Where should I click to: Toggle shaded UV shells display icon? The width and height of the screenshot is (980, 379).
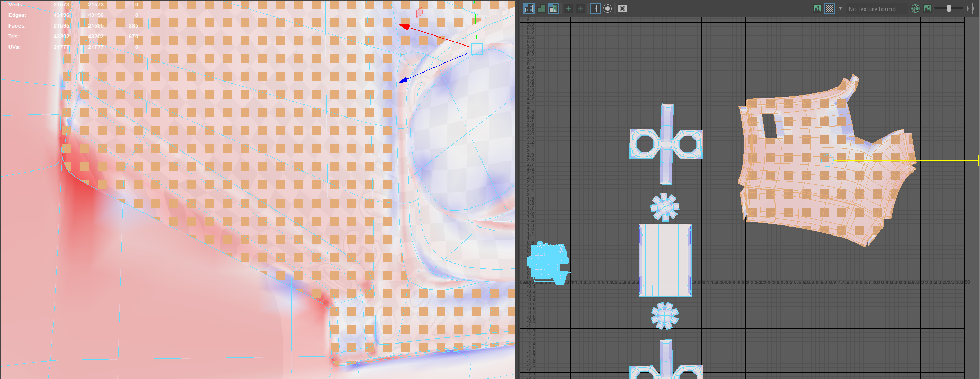(x=541, y=8)
